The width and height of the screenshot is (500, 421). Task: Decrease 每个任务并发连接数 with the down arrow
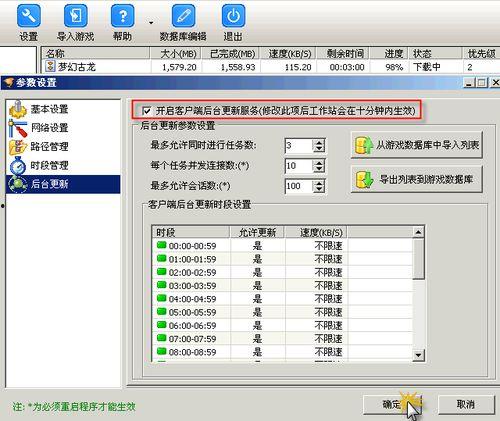click(319, 169)
